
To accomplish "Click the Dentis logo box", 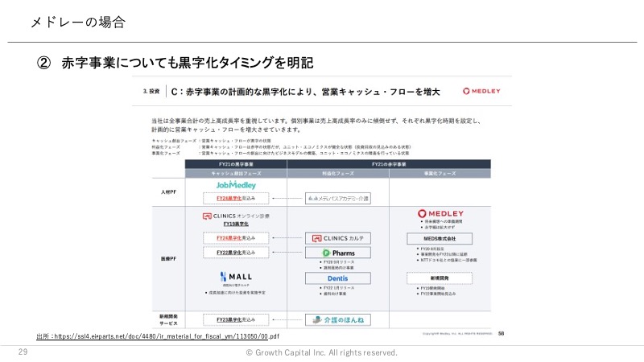I will (x=338, y=278).
